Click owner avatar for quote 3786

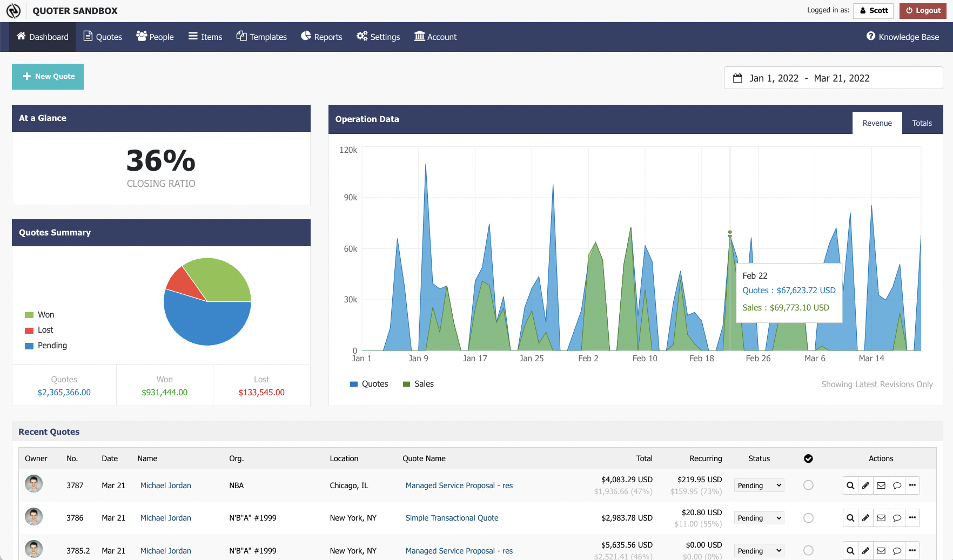(x=33, y=517)
